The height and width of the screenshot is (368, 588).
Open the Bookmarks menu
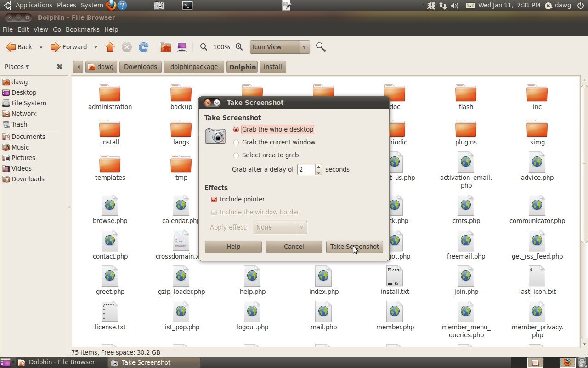tap(82, 29)
